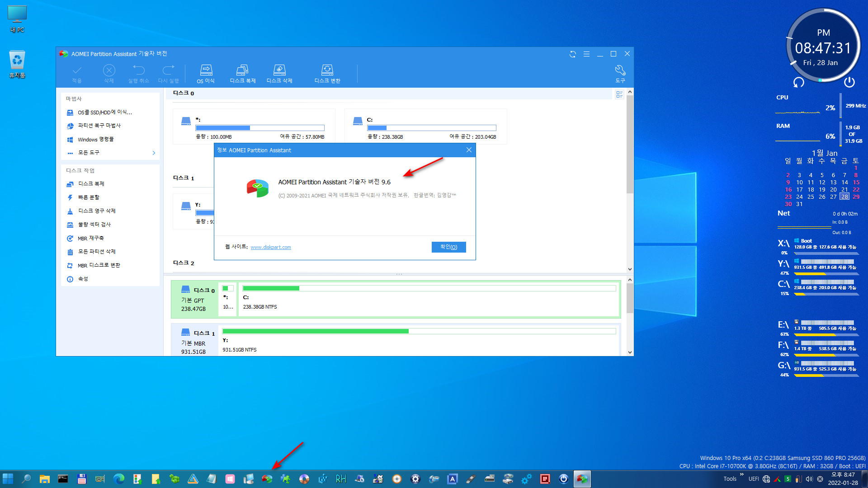
Task: Open the 휴지통 recycle bin icon
Action: click(x=17, y=64)
